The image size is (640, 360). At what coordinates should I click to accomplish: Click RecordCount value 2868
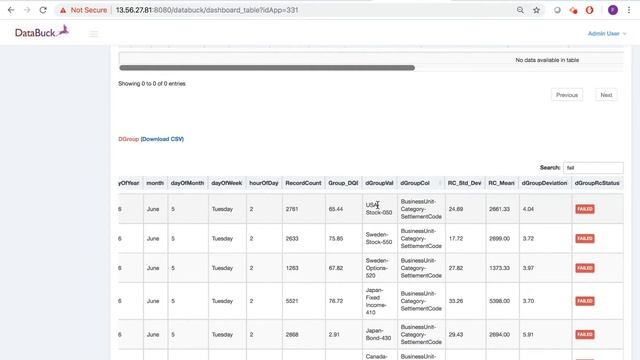tap(292, 334)
